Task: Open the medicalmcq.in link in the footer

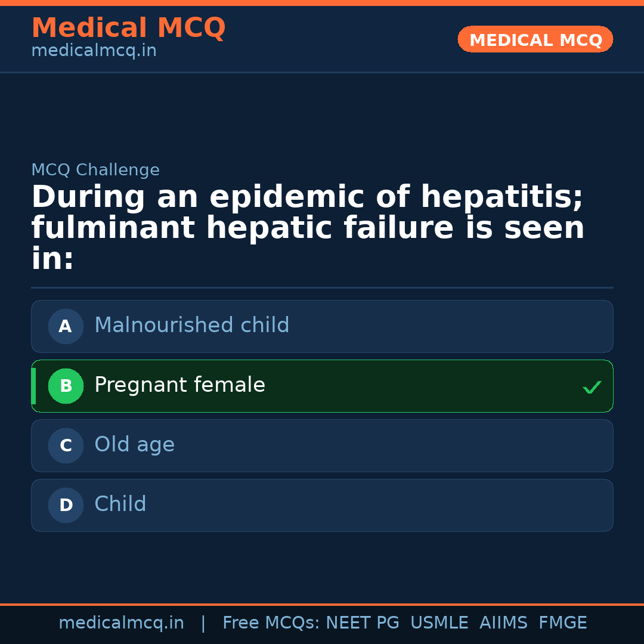Action: tap(121, 623)
